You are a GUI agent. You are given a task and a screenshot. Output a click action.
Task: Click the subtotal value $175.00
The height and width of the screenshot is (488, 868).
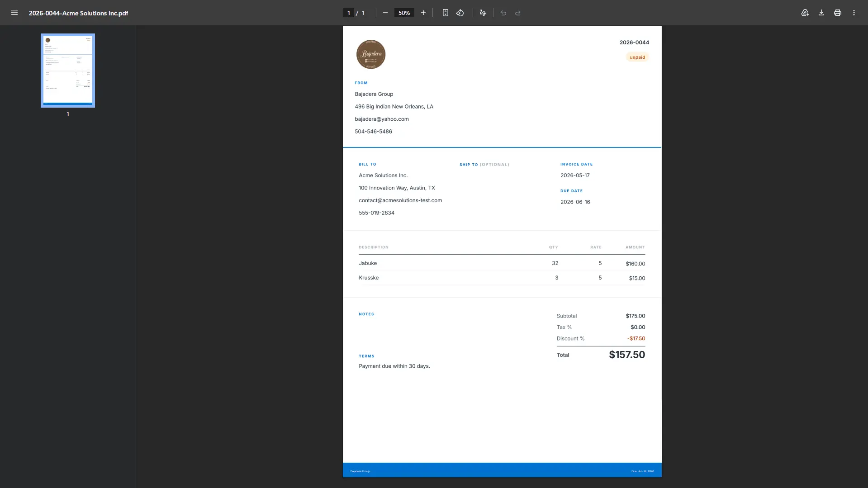[x=635, y=316]
